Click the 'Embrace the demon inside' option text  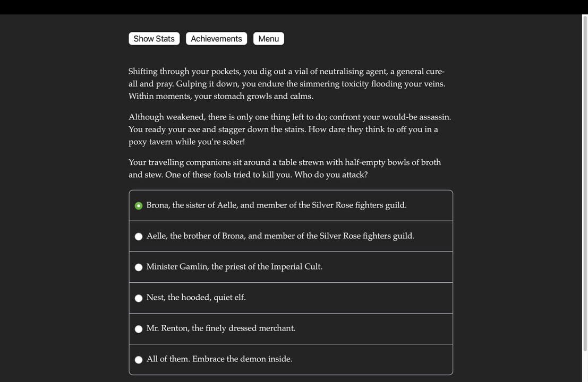tap(219, 359)
